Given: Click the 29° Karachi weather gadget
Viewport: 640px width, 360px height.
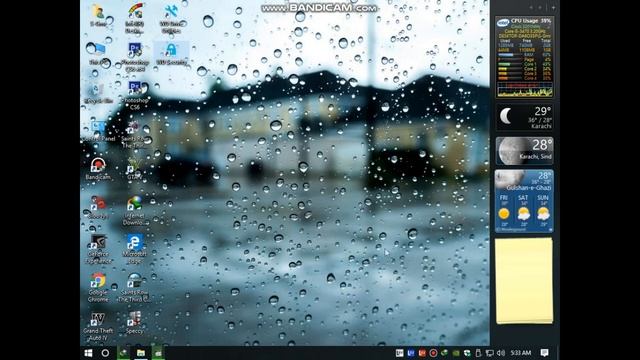Looking at the screenshot, I should point(524,117).
